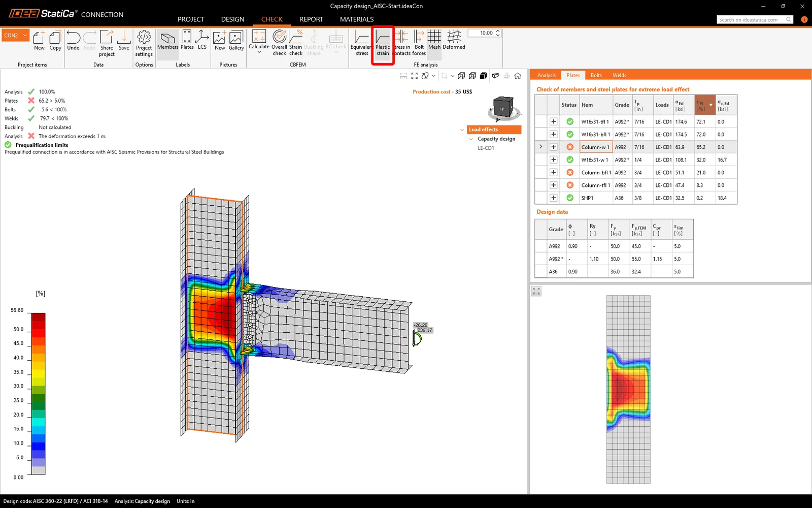Viewport: 812px width, 508px height.
Task: Select LE-CD1 load effect
Action: pos(486,148)
